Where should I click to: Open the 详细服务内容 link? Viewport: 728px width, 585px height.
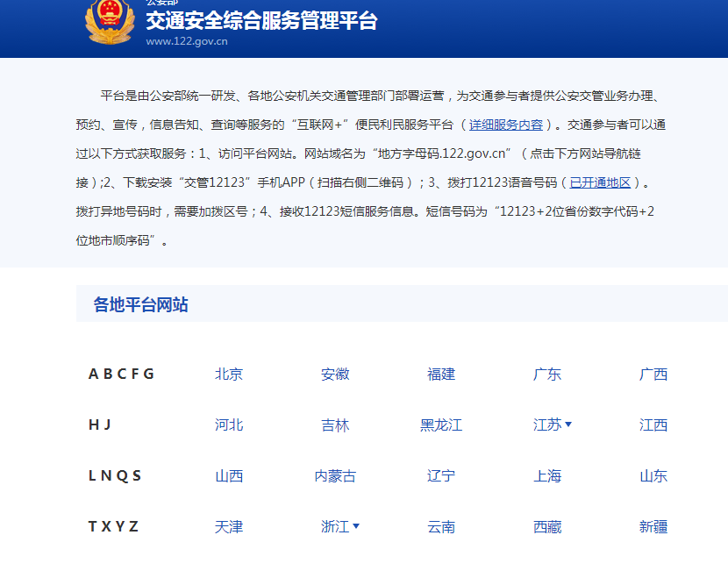[x=506, y=125]
